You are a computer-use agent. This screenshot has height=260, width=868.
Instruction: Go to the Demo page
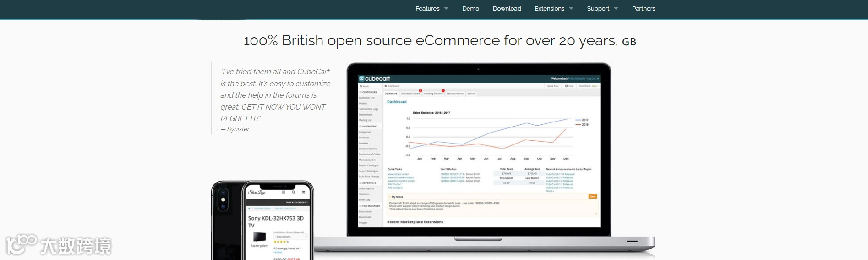pos(470,8)
